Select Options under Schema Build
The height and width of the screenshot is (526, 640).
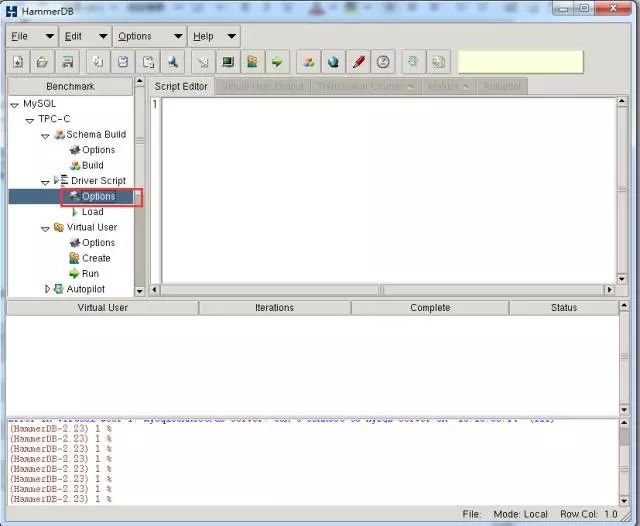pos(92,150)
